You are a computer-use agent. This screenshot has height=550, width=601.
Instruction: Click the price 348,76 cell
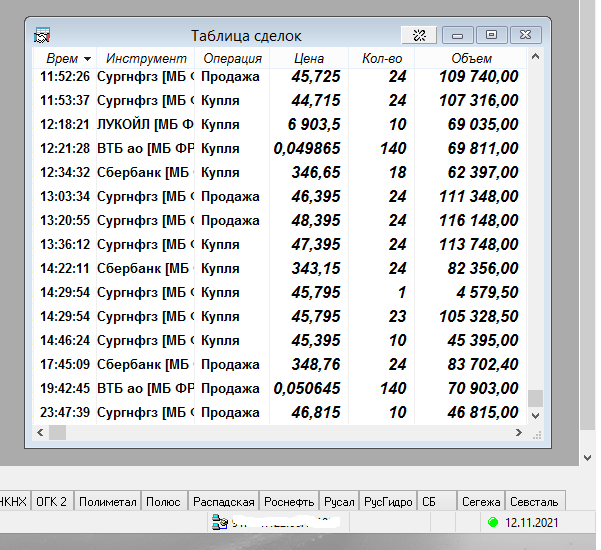[316, 364]
